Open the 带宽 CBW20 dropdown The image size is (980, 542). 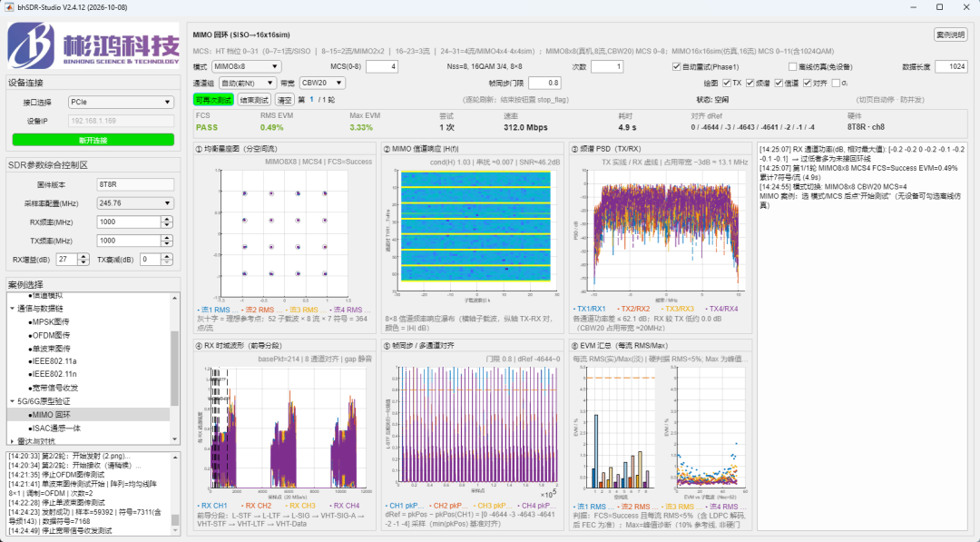[322, 83]
